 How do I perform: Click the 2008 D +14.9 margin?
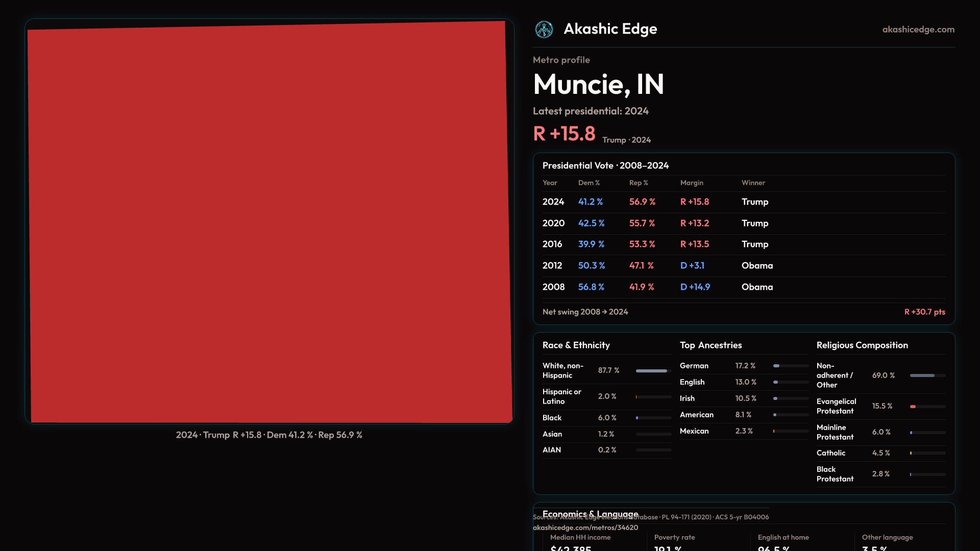point(695,287)
